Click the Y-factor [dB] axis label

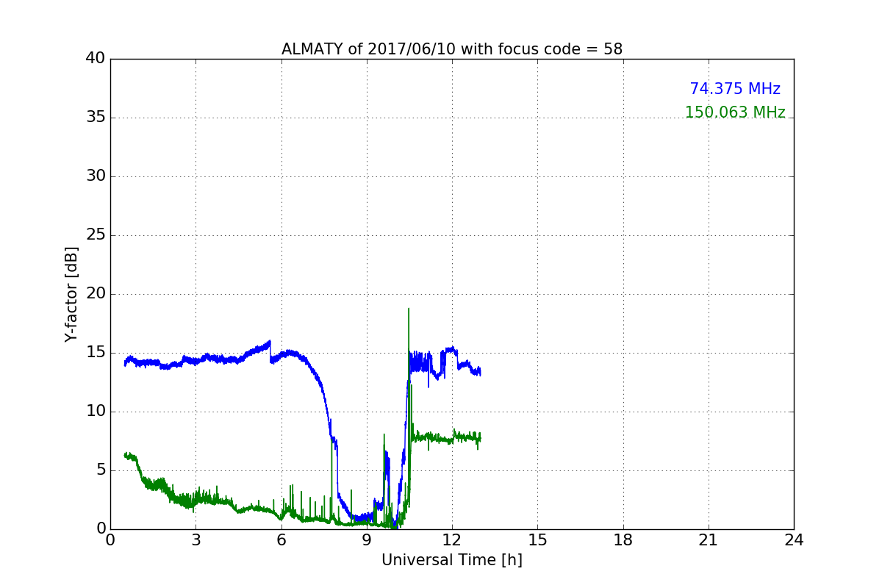71,294
